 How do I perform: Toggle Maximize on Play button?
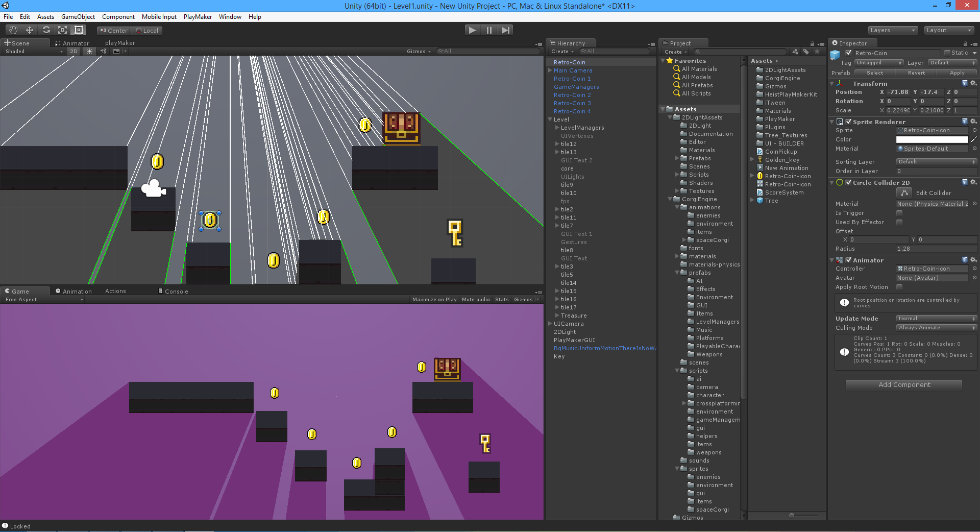tap(434, 300)
